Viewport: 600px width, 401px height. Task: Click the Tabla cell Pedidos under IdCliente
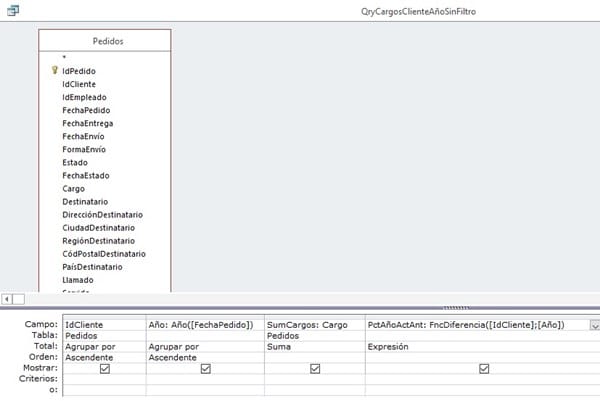[x=104, y=336]
